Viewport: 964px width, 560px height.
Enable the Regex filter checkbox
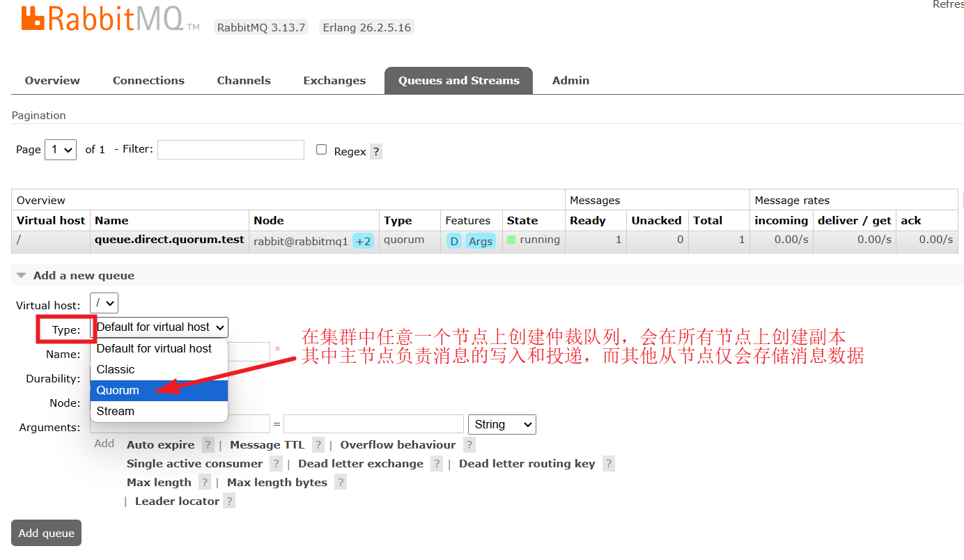pyautogui.click(x=321, y=150)
